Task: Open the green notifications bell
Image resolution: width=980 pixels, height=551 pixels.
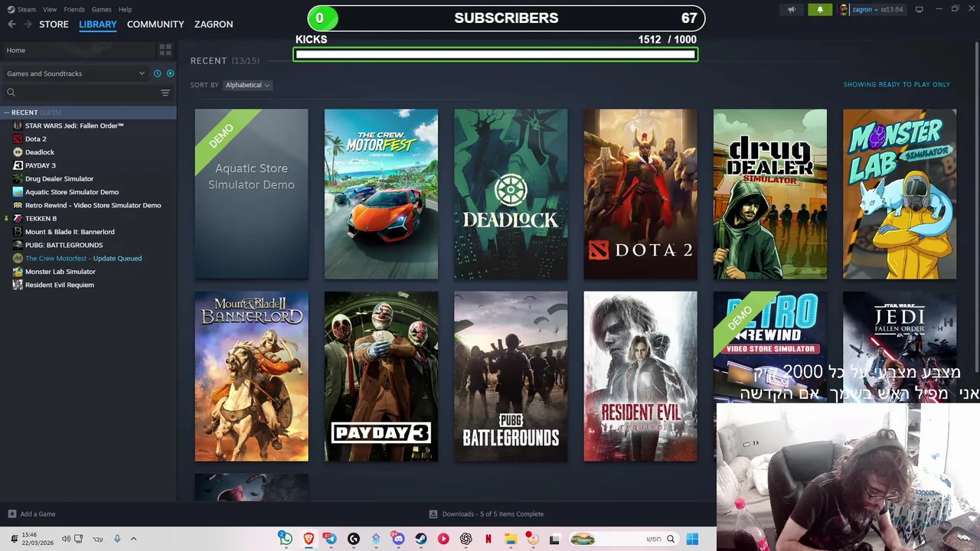Action: pyautogui.click(x=820, y=9)
